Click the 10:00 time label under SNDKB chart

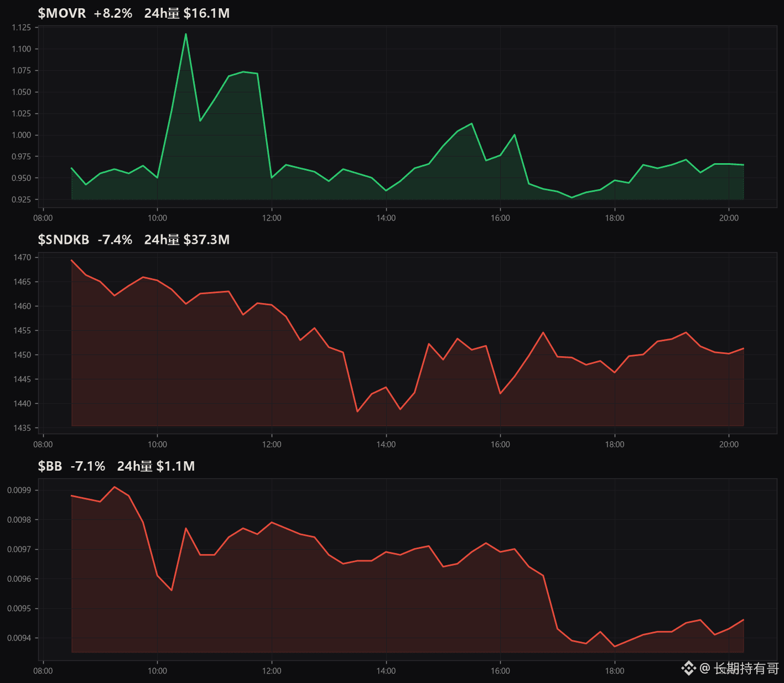(157, 445)
